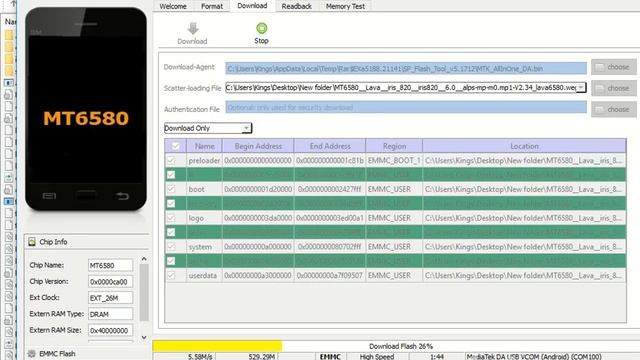Click status bar elapsed time '1:44'
Screen dimensions: 640x360
pyautogui.click(x=437, y=356)
